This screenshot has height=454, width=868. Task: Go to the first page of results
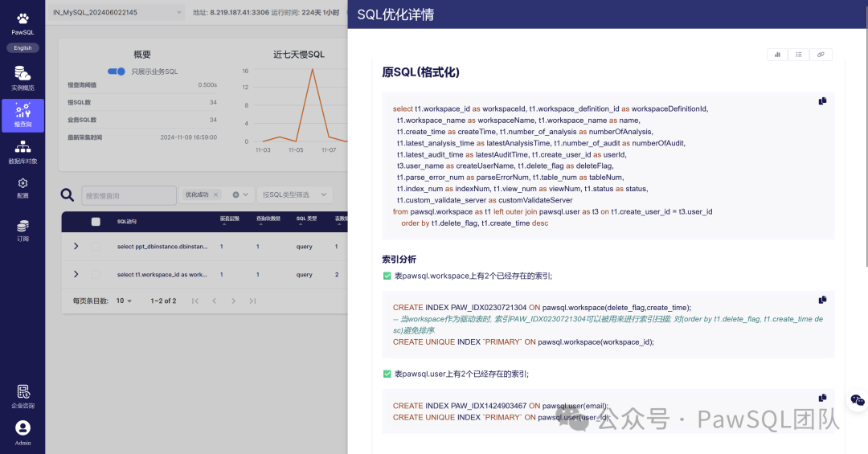pyautogui.click(x=194, y=301)
